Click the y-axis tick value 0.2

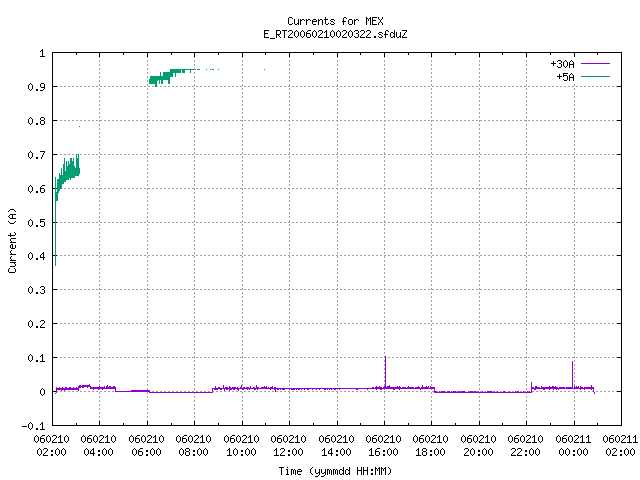point(36,324)
